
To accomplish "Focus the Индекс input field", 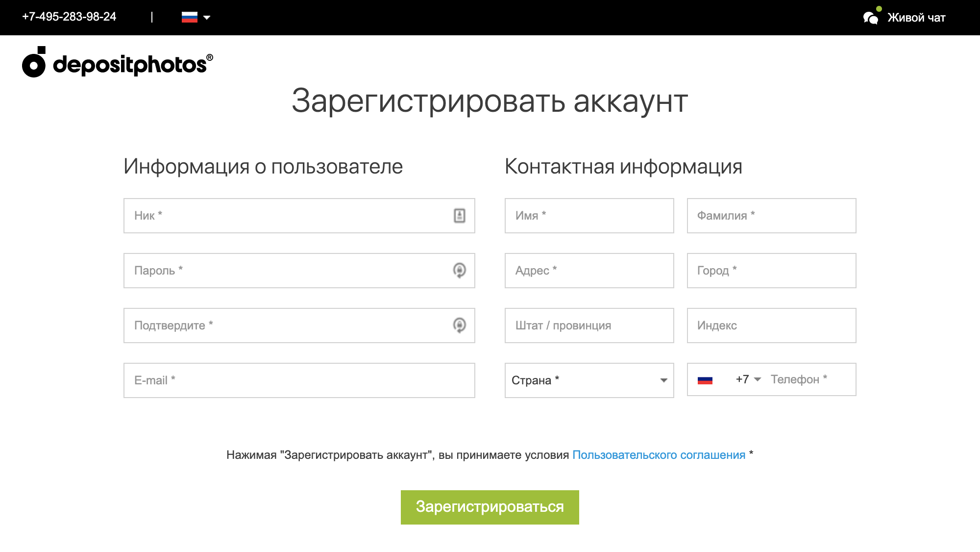I will click(x=772, y=326).
